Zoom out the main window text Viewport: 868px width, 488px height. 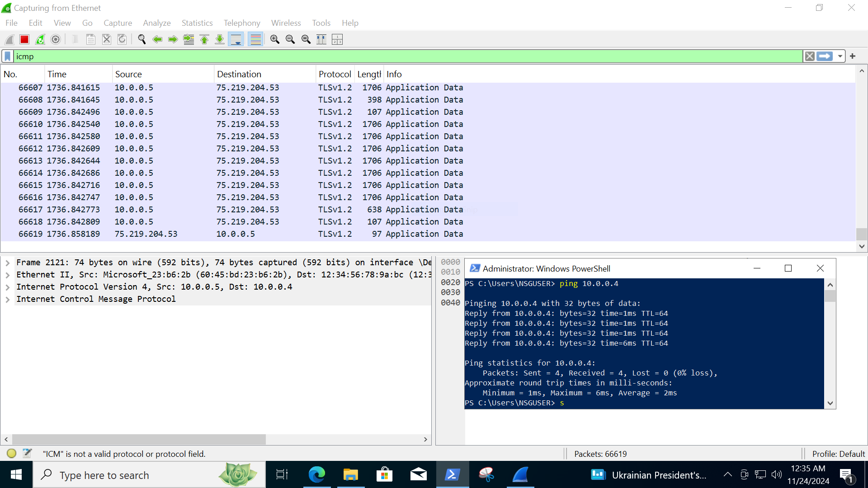tap(290, 40)
